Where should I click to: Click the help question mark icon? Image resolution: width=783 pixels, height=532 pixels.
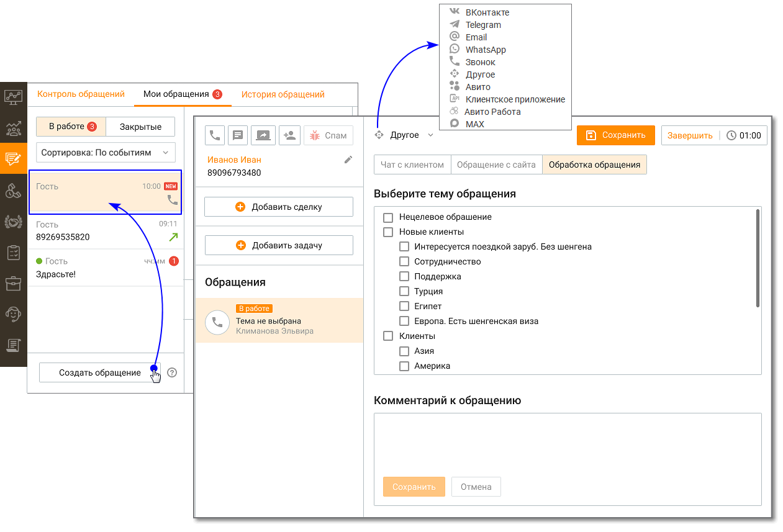click(172, 372)
